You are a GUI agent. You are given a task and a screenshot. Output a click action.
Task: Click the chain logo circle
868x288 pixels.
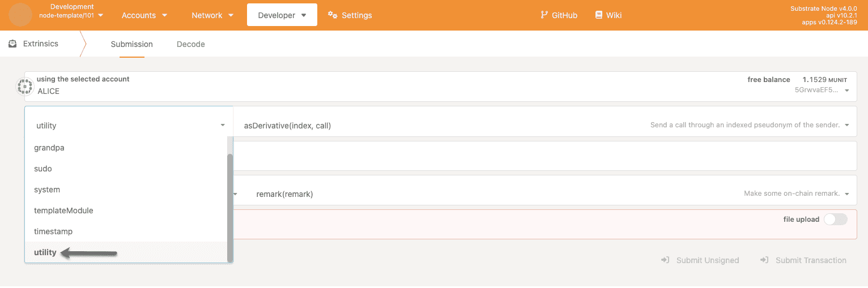[x=21, y=15]
